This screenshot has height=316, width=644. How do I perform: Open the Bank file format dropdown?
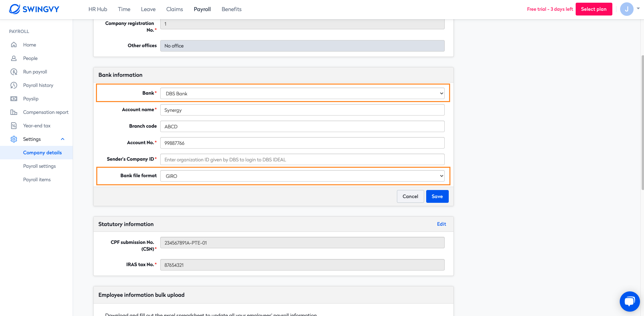click(x=302, y=176)
